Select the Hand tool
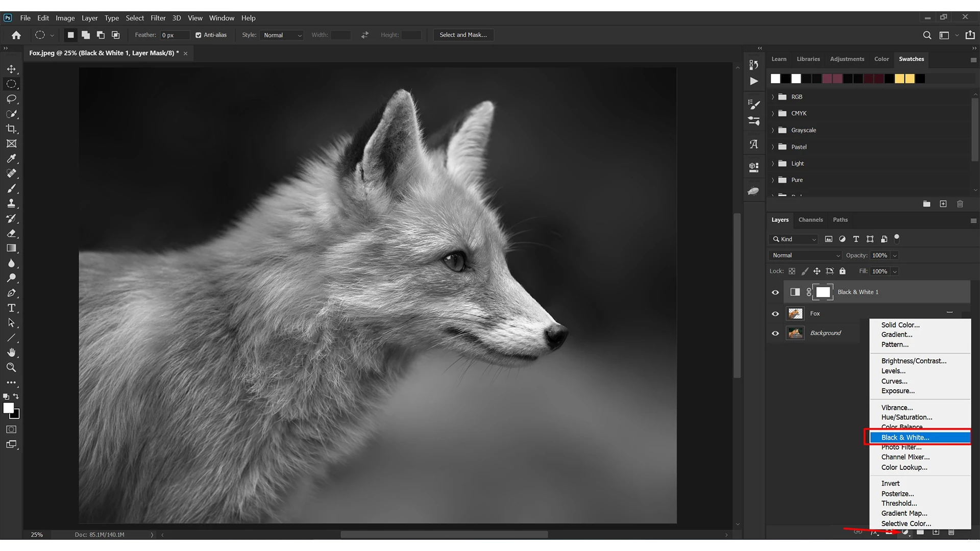 [11, 353]
